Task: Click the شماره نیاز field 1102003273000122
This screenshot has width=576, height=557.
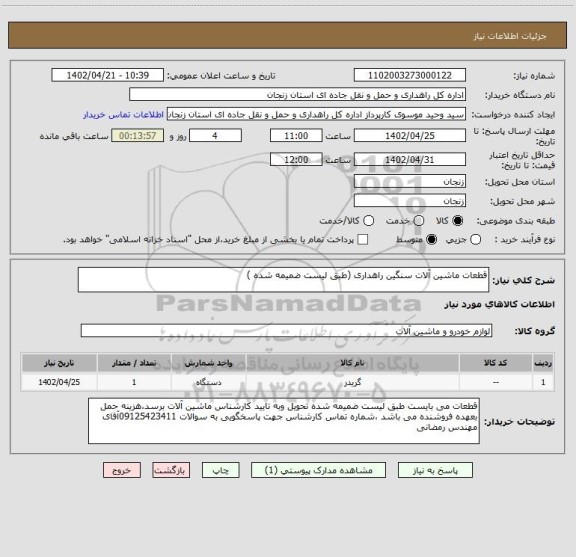Action: (410, 75)
